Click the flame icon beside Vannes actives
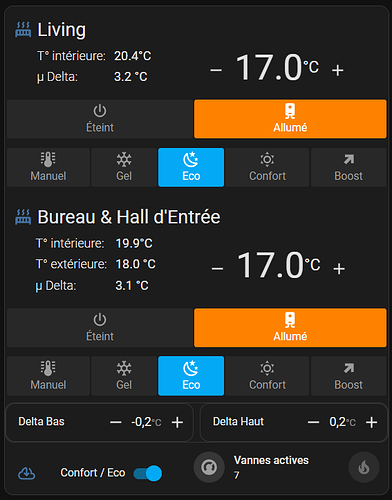This screenshot has height=500, width=392. point(364,467)
